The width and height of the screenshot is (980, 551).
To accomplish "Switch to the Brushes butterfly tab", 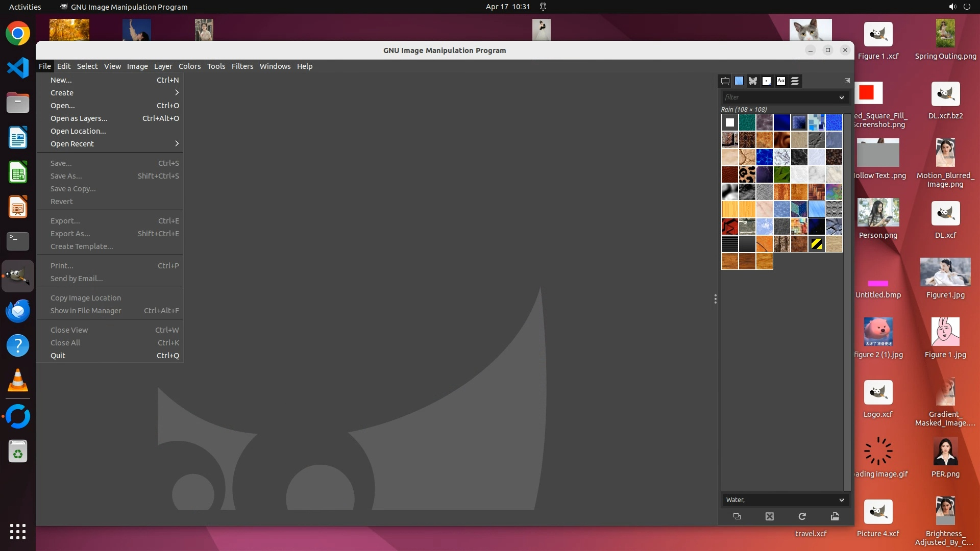I will tap(753, 81).
